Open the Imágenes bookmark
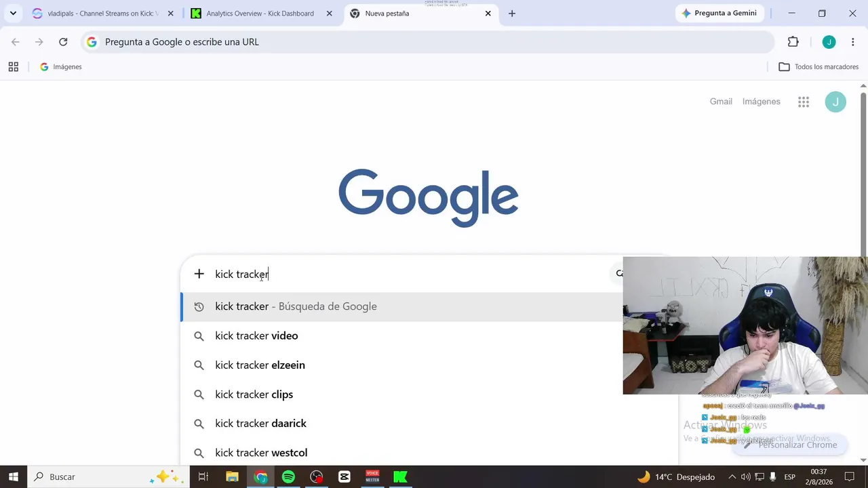The width and height of the screenshot is (868, 488). pos(61,67)
